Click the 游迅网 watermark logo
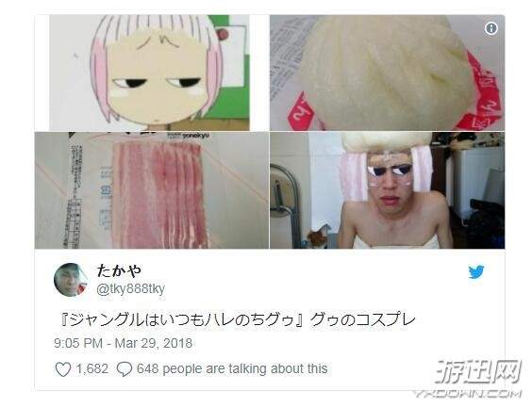The image size is (532, 408). point(478,372)
